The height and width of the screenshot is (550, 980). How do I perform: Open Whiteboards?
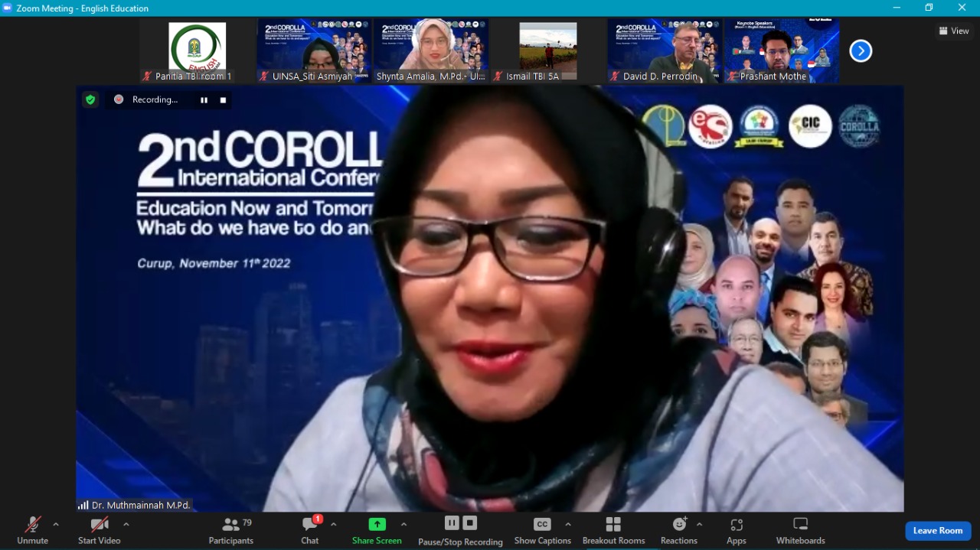[x=800, y=530]
